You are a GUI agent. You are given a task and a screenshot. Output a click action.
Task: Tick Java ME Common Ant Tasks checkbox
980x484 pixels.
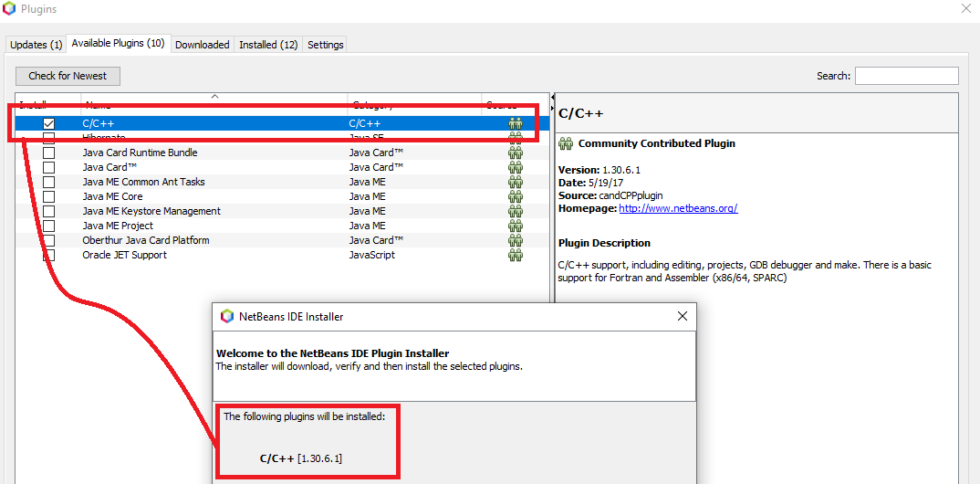tap(48, 182)
